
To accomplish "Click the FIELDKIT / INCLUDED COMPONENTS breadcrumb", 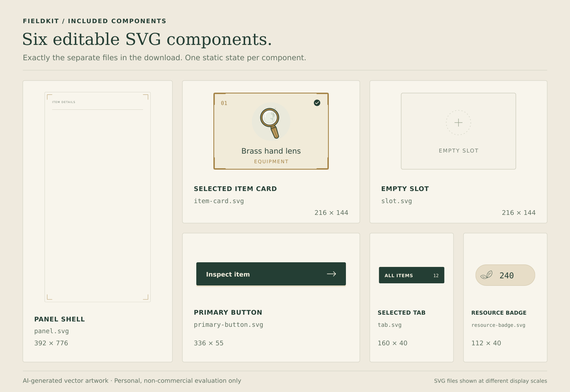I will [x=94, y=21].
